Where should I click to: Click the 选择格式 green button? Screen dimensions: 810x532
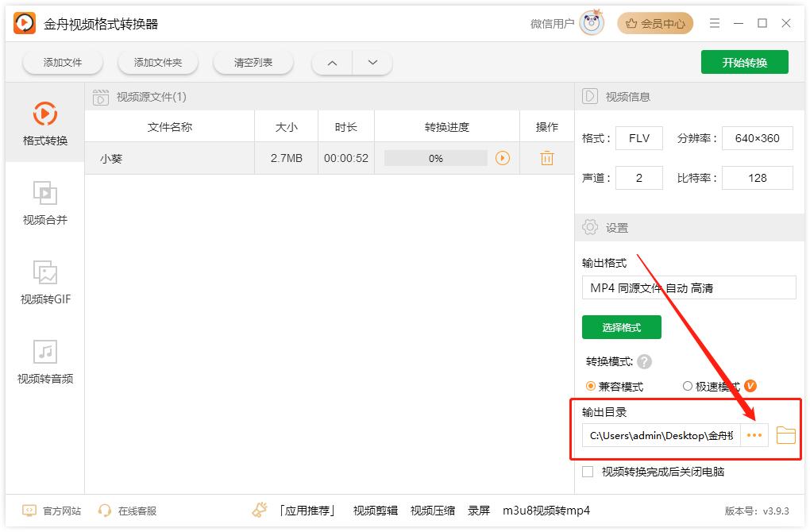click(x=622, y=326)
